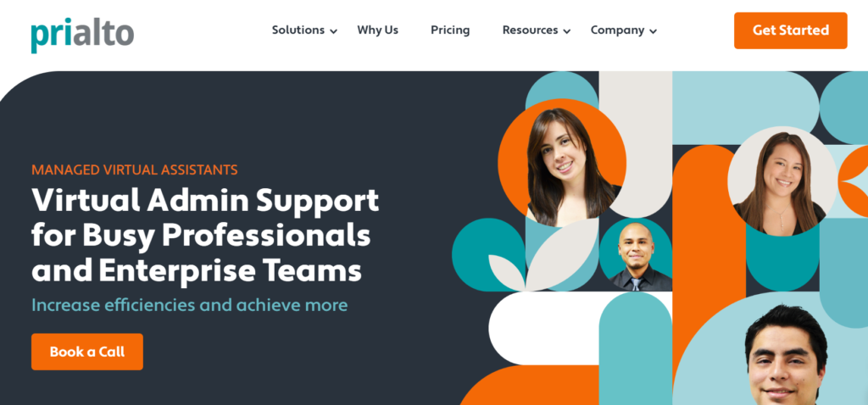This screenshot has width=868, height=405.
Task: Open the Company menu label
Action: pos(617,30)
